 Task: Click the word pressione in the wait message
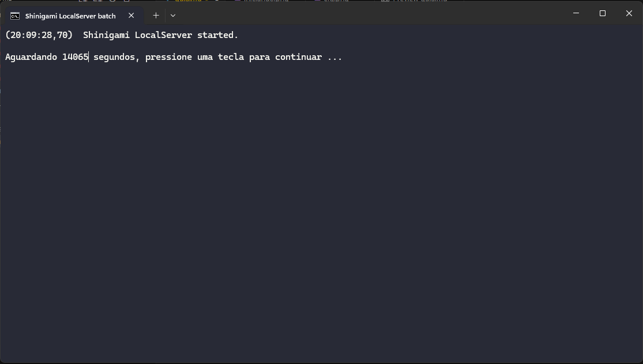click(168, 57)
